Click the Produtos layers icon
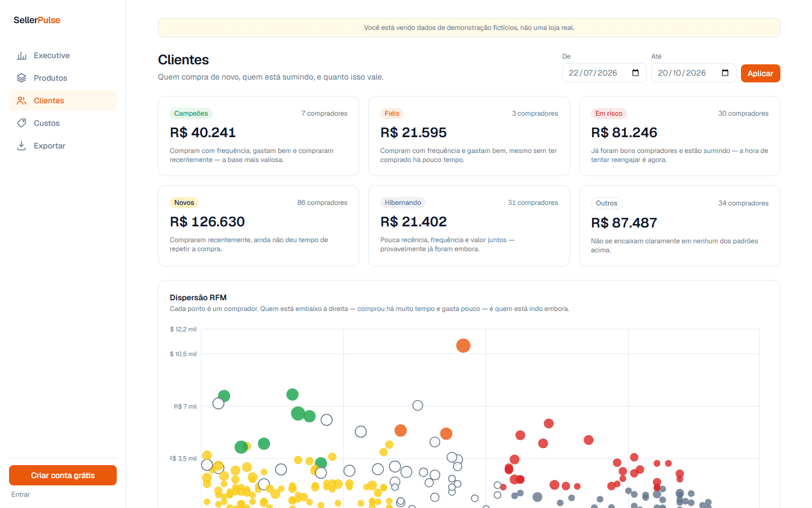This screenshot has width=812, height=508. tap(21, 78)
